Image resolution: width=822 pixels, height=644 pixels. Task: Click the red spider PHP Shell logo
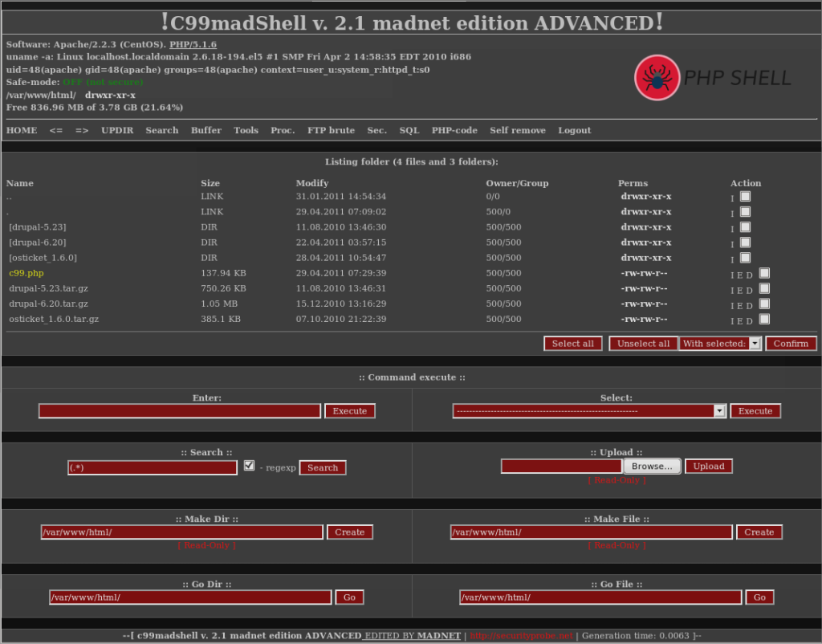coord(657,78)
